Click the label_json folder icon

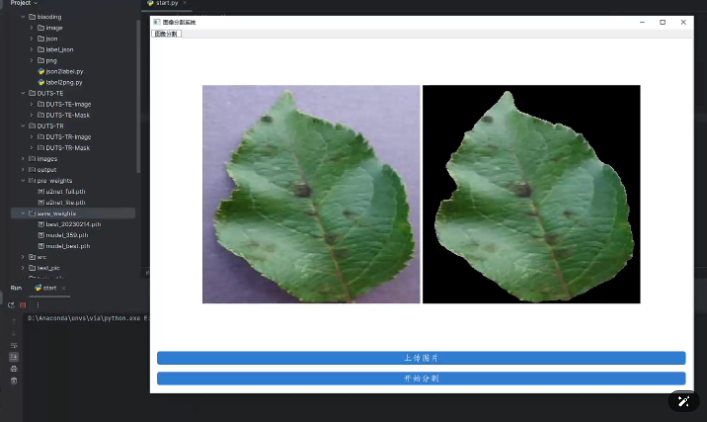(41, 50)
